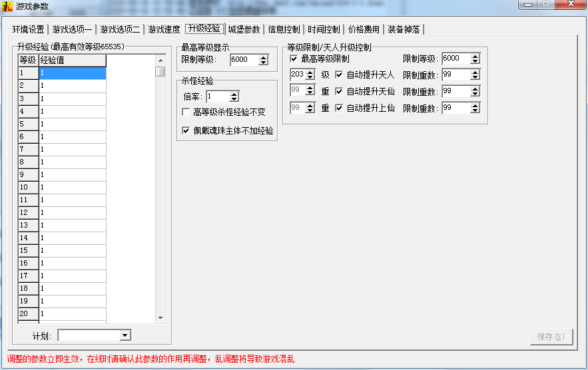Toggle the 最高等级限制 checkbox
The width and height of the screenshot is (588, 370).
(x=294, y=59)
